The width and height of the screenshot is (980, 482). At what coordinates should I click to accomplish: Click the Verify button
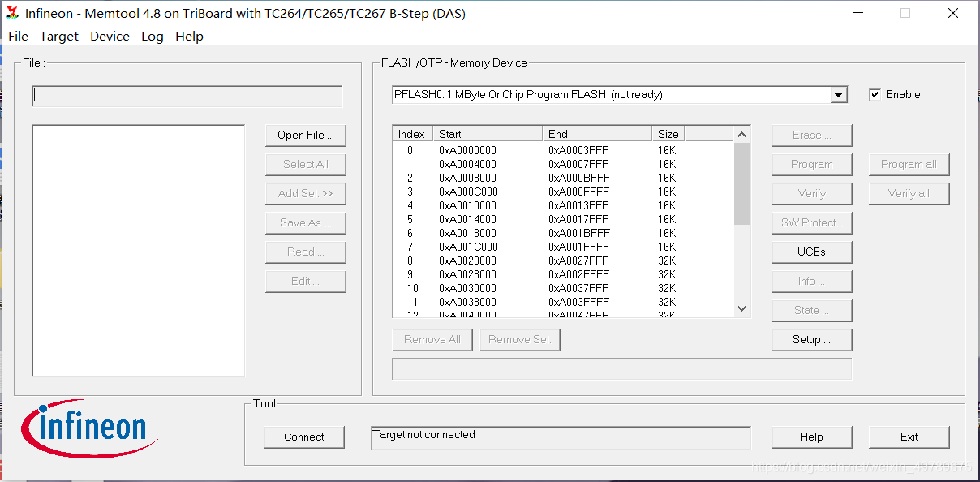click(x=811, y=194)
